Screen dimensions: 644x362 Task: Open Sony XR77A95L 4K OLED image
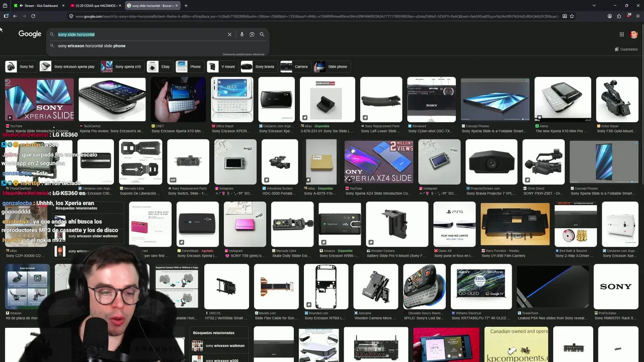[481, 287]
